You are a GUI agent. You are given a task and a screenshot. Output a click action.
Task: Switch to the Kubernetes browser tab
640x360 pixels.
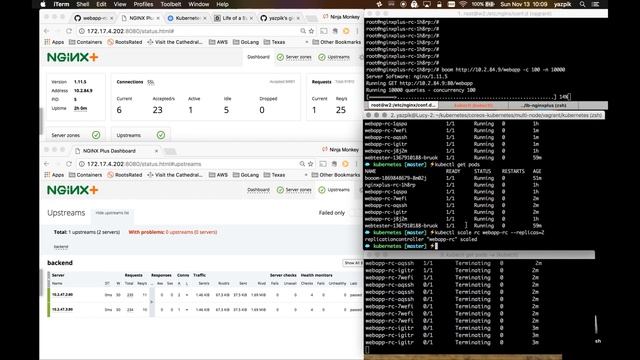[187, 18]
